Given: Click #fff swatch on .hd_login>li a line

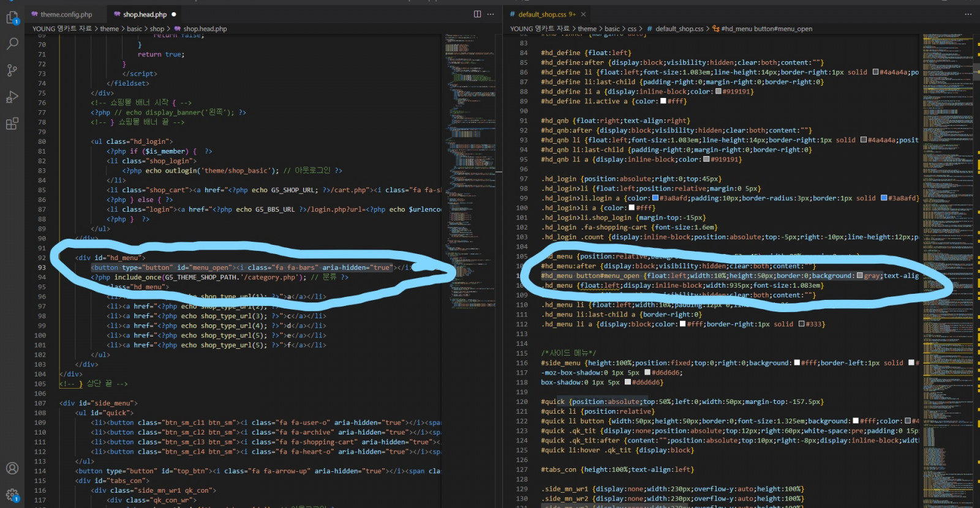Looking at the screenshot, I should (632, 208).
